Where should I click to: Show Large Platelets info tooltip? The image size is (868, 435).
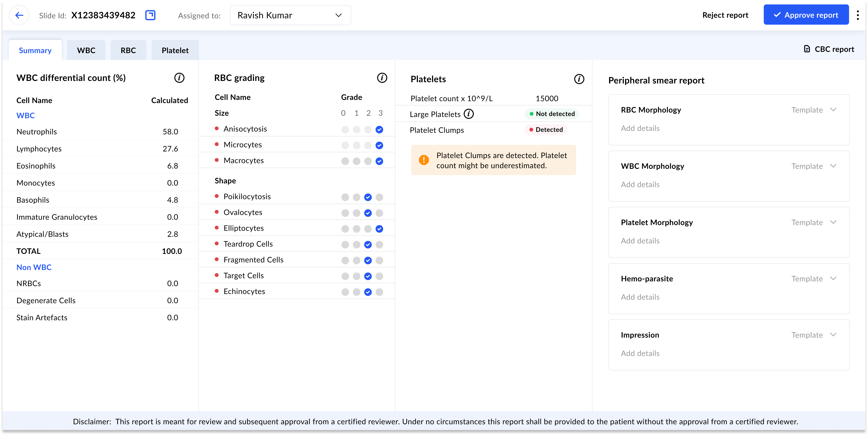[x=469, y=114]
